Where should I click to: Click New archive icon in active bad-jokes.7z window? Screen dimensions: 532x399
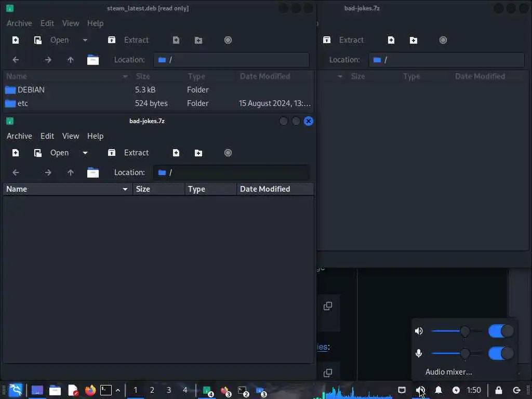(16, 153)
